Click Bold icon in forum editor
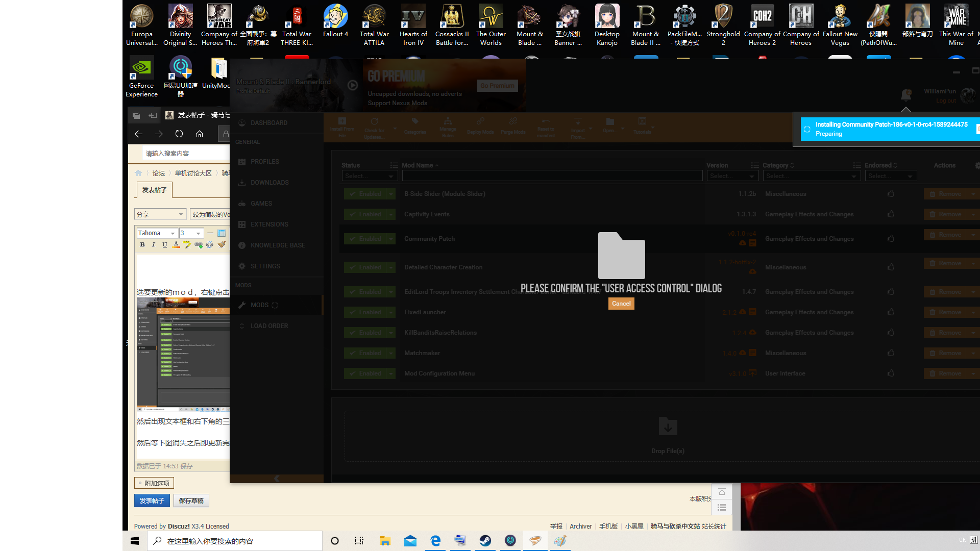Screen dimensions: 980x551 [x=142, y=245]
